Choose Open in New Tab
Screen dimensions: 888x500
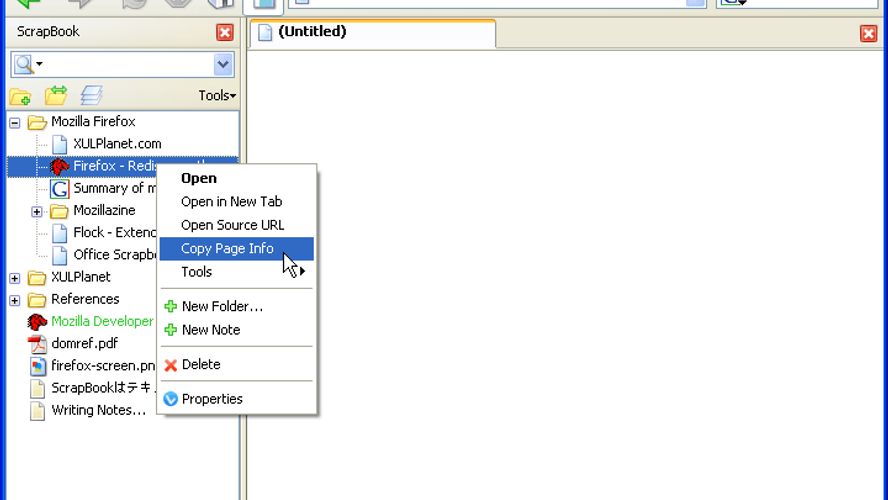pos(237,202)
